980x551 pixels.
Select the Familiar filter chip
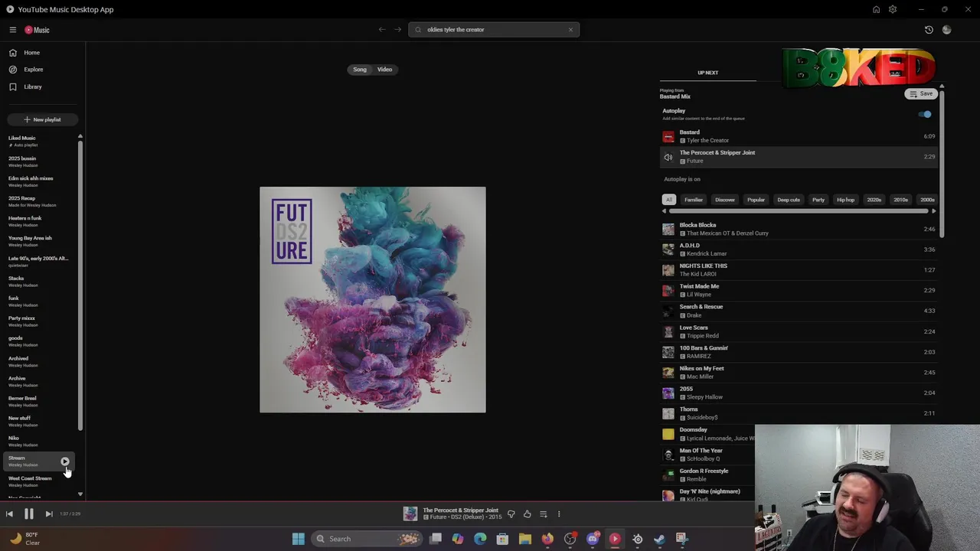694,200
